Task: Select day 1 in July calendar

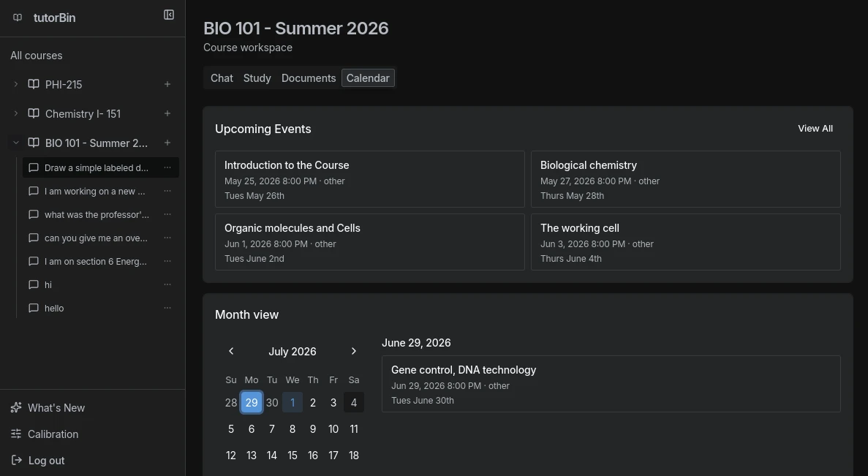Action: pos(293,402)
